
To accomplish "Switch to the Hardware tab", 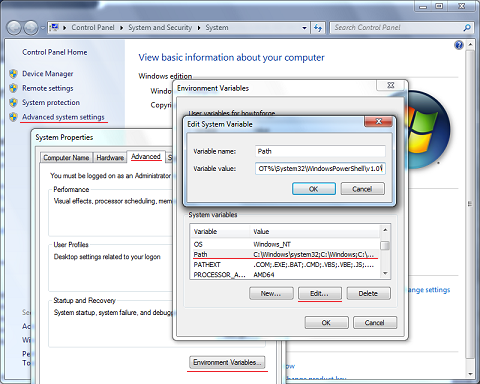I will click(x=110, y=157).
